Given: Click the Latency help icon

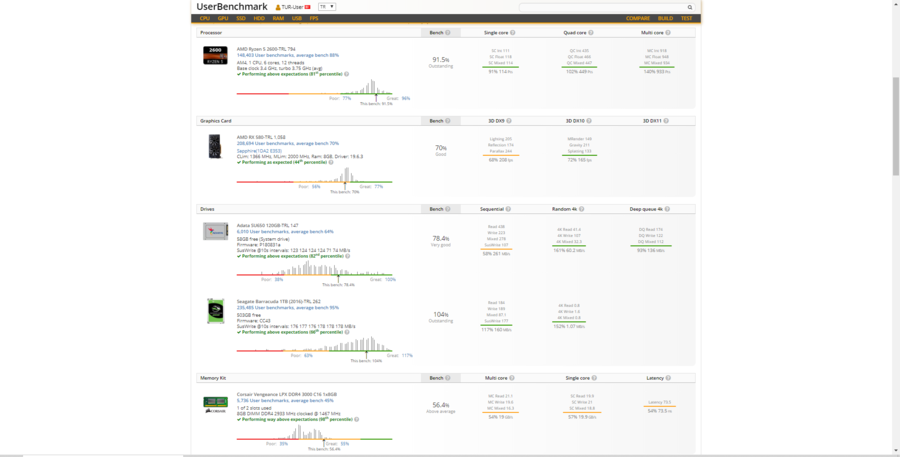Looking at the screenshot, I should tap(668, 378).
